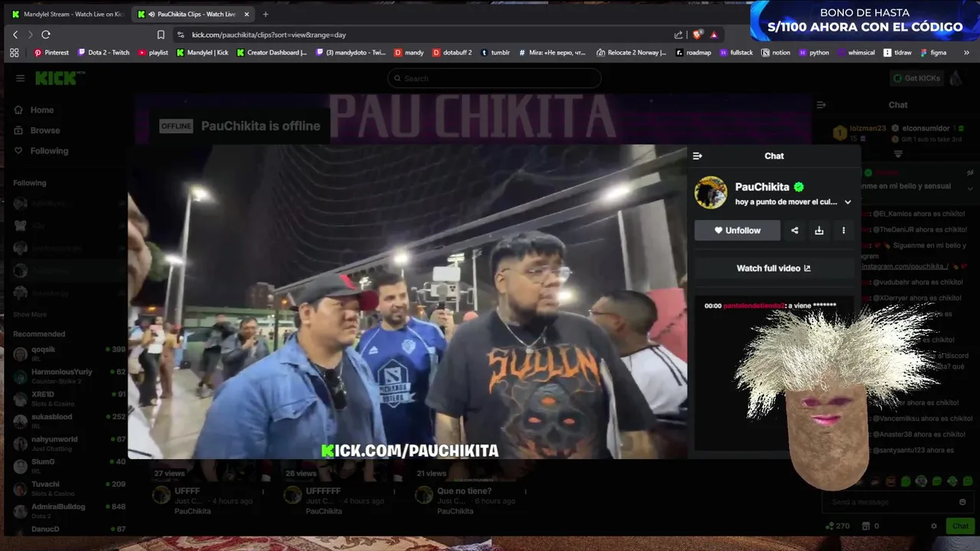Open the figma bookmark

tap(933, 53)
